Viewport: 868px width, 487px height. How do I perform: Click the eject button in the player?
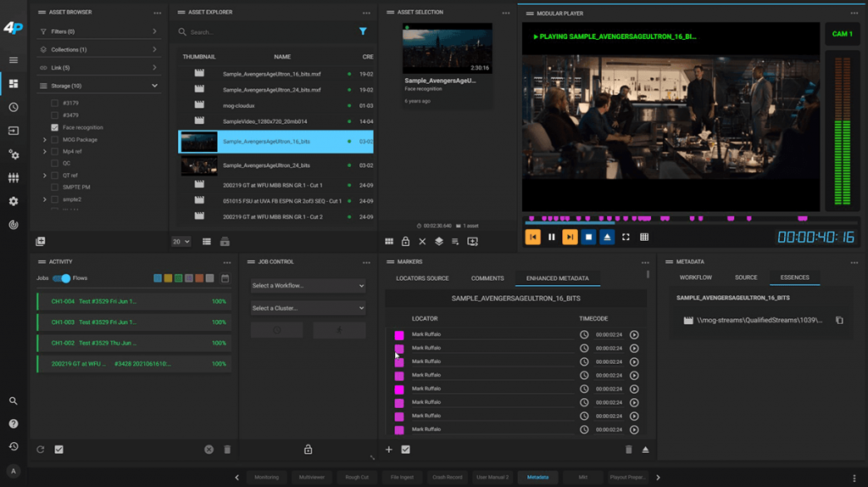607,238
